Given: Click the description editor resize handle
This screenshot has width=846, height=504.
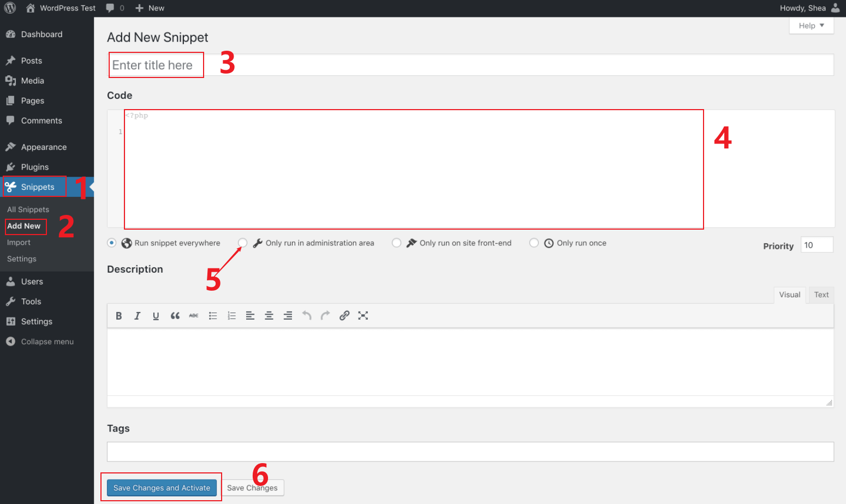Looking at the screenshot, I should (830, 403).
